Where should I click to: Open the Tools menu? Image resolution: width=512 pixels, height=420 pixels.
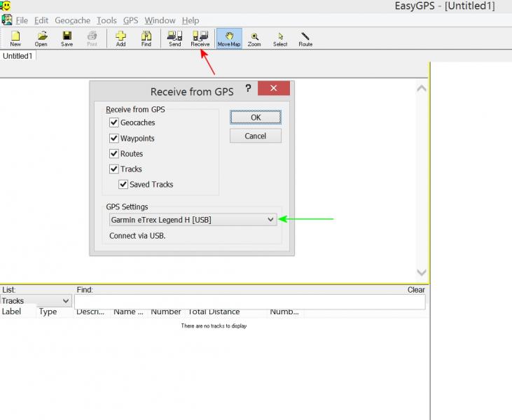106,20
